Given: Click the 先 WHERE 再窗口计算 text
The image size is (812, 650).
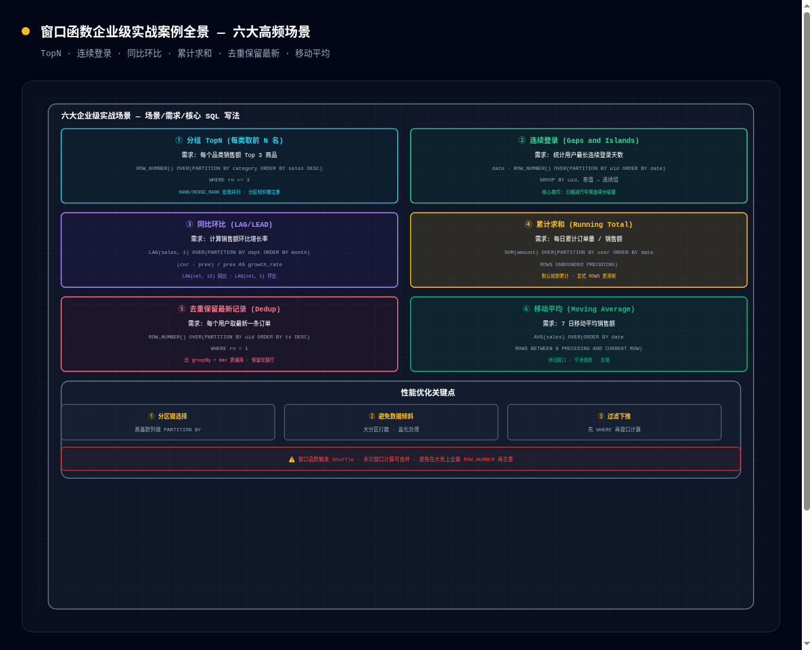Looking at the screenshot, I should point(614,429).
